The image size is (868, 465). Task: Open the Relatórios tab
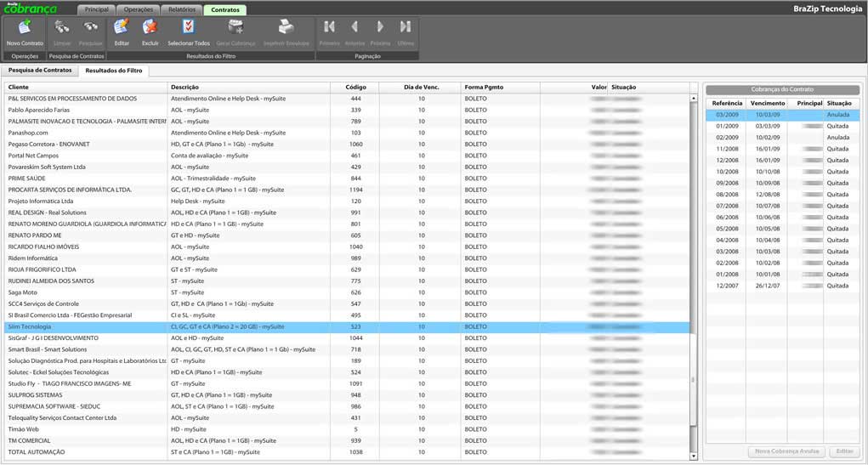point(182,10)
